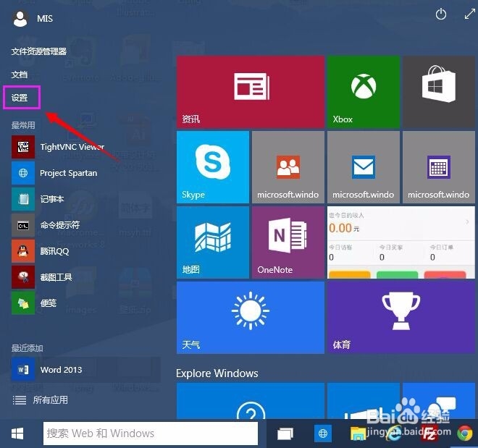Open 截图工具 snipping tool icon
The width and height of the screenshot is (478, 448).
(x=23, y=277)
